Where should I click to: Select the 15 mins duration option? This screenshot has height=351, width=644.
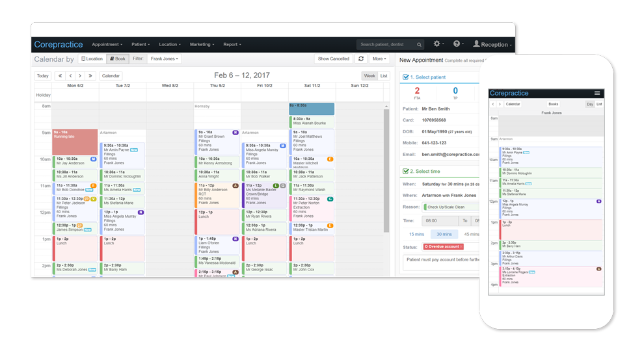416,234
